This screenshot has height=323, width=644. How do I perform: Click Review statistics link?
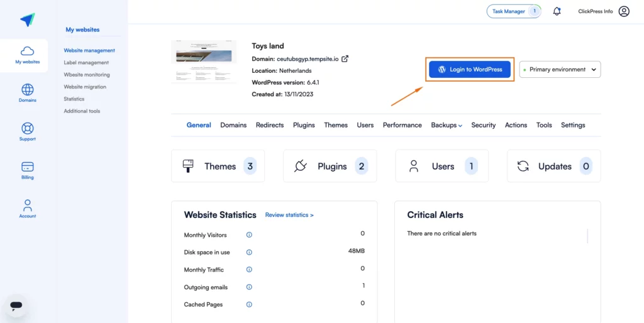click(x=289, y=215)
